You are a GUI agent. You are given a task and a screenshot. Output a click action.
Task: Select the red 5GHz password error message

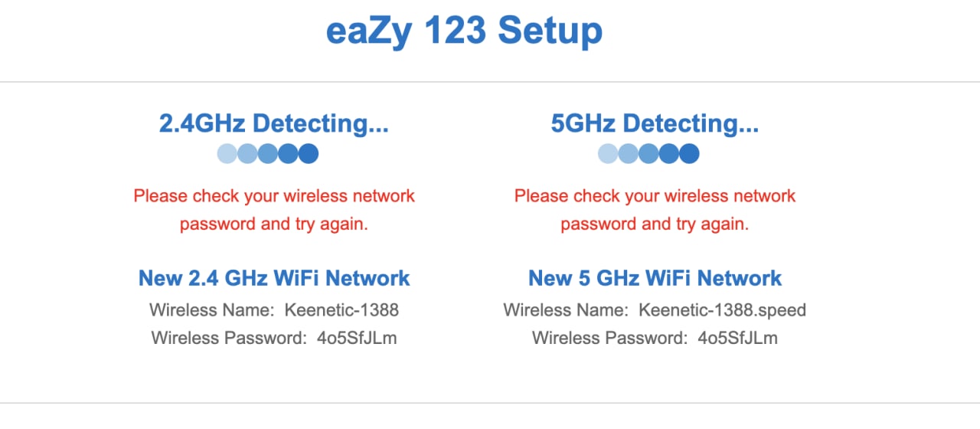coord(655,210)
